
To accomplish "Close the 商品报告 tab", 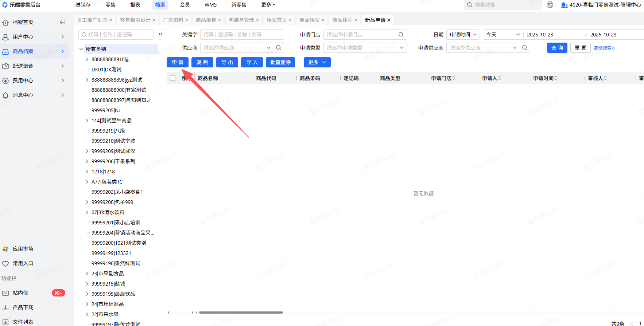I will tap(220, 20).
